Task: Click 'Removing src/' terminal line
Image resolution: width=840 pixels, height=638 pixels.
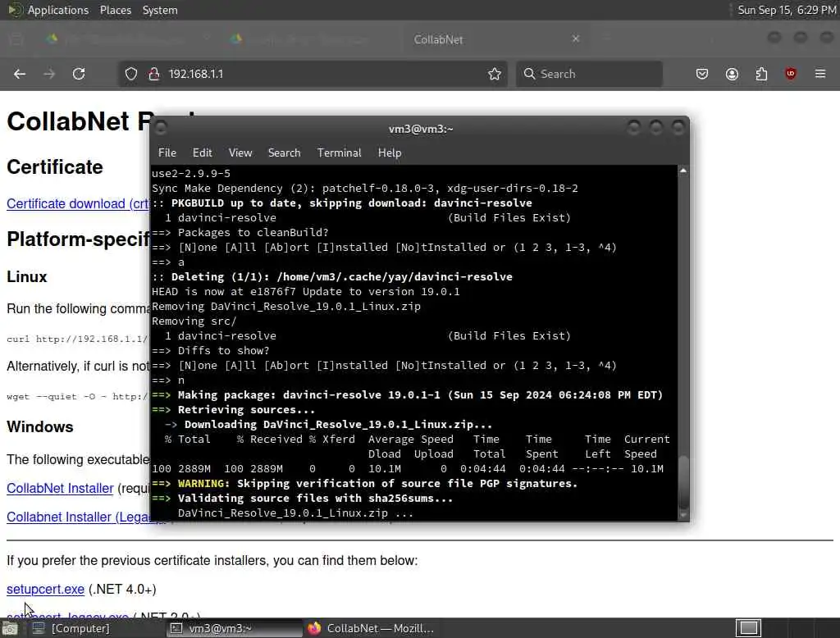Action: pos(194,321)
